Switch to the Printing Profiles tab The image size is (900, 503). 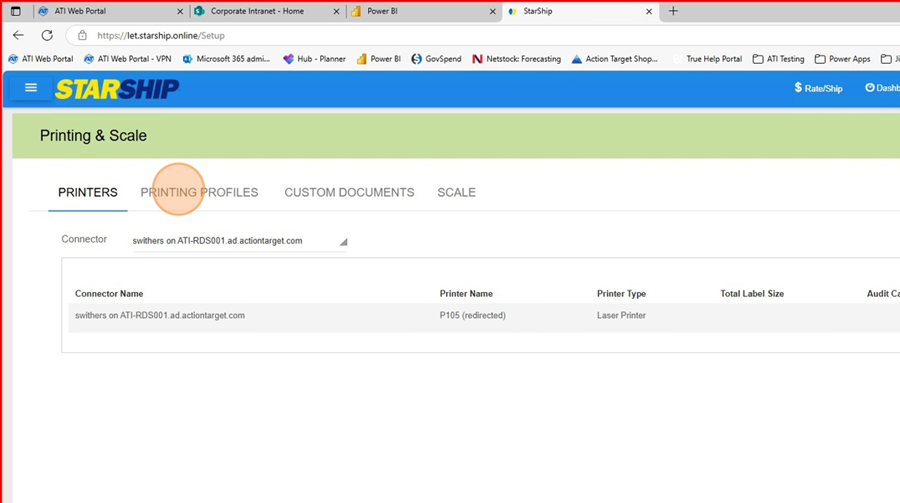tap(199, 192)
